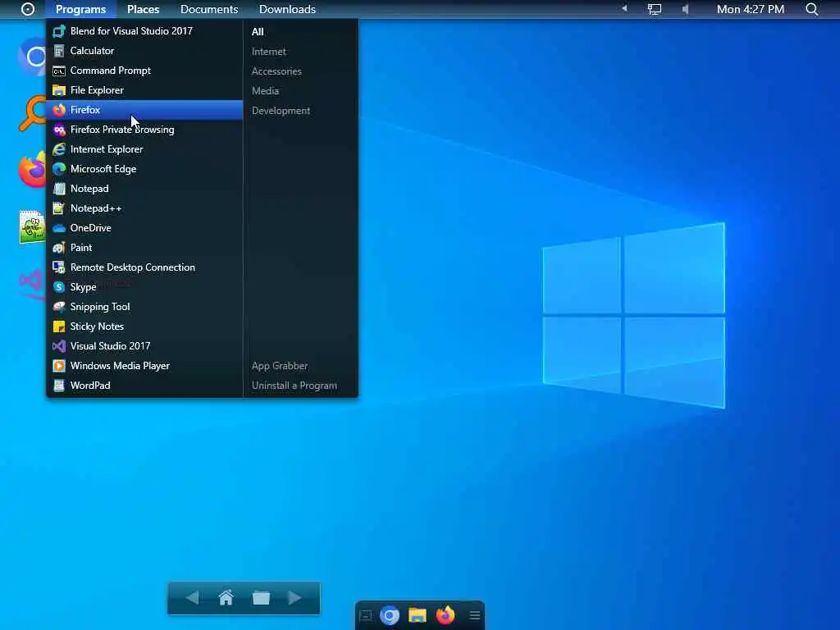The height and width of the screenshot is (630, 840).
Task: Open Blend for Visual Studio 2017 icon
Action: coord(59,31)
